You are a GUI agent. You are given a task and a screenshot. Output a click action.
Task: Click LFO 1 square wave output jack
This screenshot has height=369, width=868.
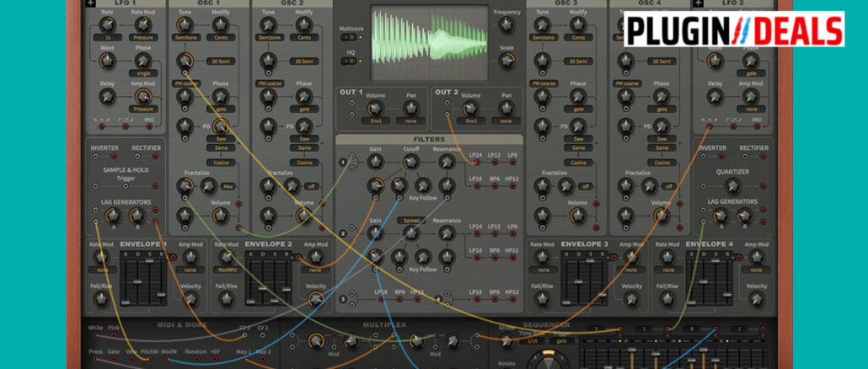coord(126,126)
